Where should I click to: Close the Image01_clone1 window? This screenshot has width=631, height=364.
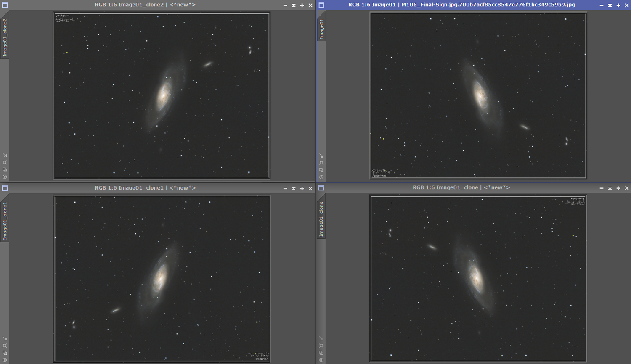(310, 189)
